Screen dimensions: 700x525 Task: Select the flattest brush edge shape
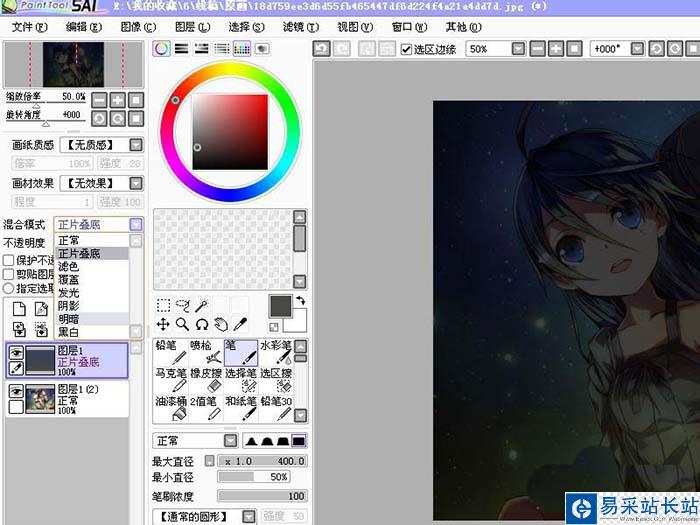pos(298,441)
